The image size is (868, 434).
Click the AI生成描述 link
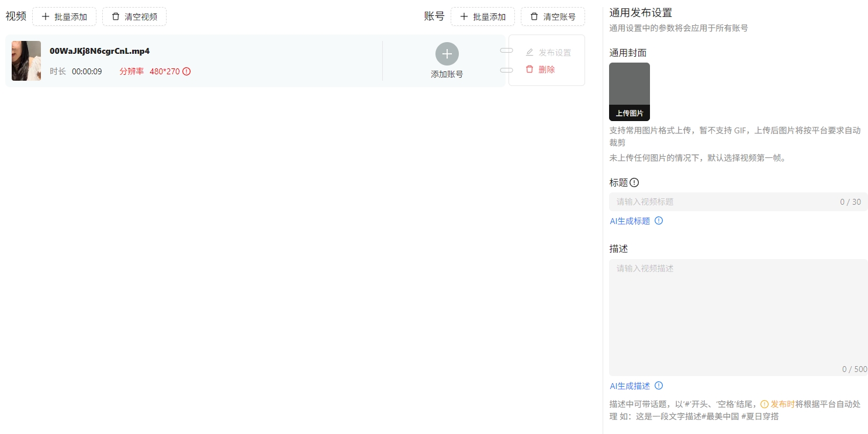[x=630, y=386]
